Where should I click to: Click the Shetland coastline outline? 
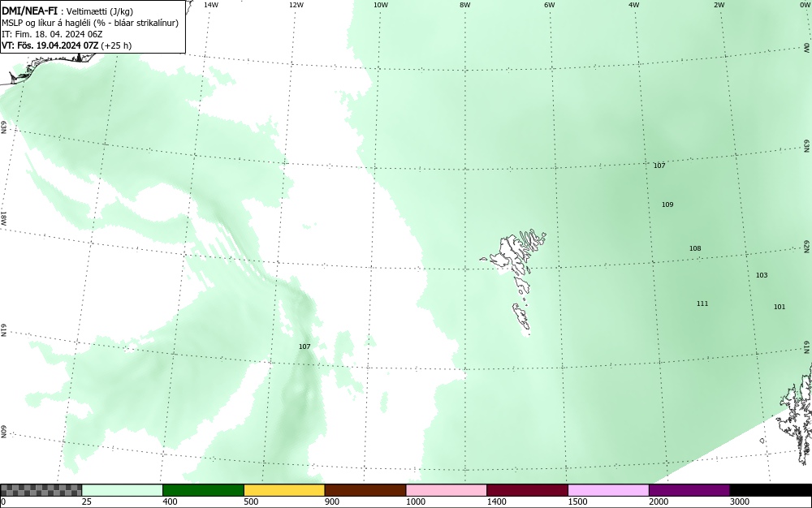[x=797, y=414]
